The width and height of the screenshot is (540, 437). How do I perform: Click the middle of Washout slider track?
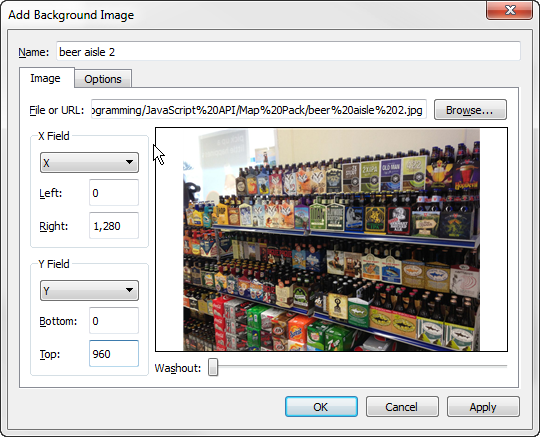pos(358,366)
